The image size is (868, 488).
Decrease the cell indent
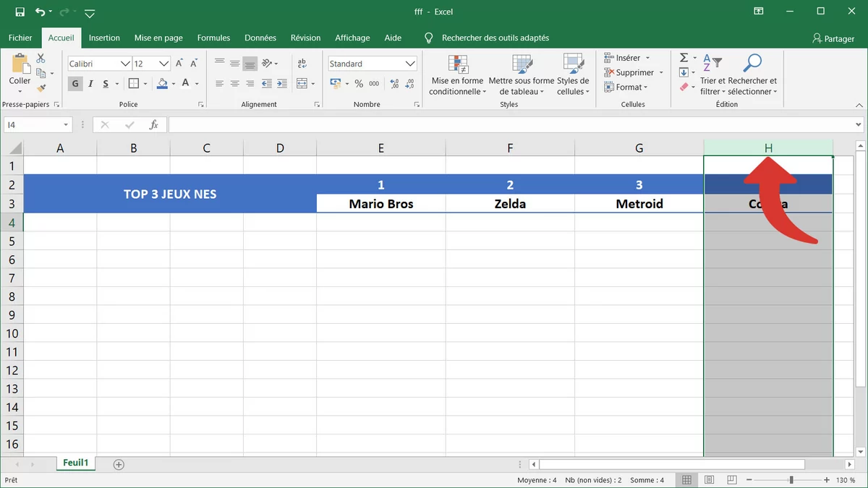[x=267, y=84]
